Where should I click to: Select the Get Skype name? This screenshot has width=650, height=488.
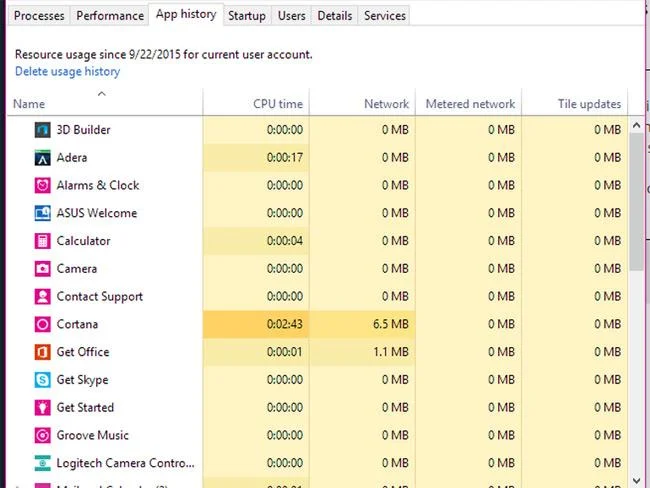pyautogui.click(x=82, y=380)
